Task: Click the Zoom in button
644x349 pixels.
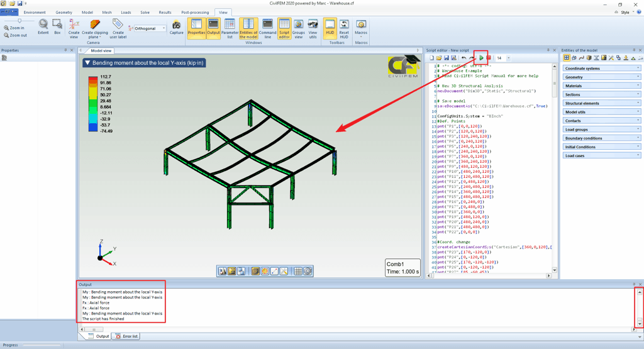Action: pos(14,28)
